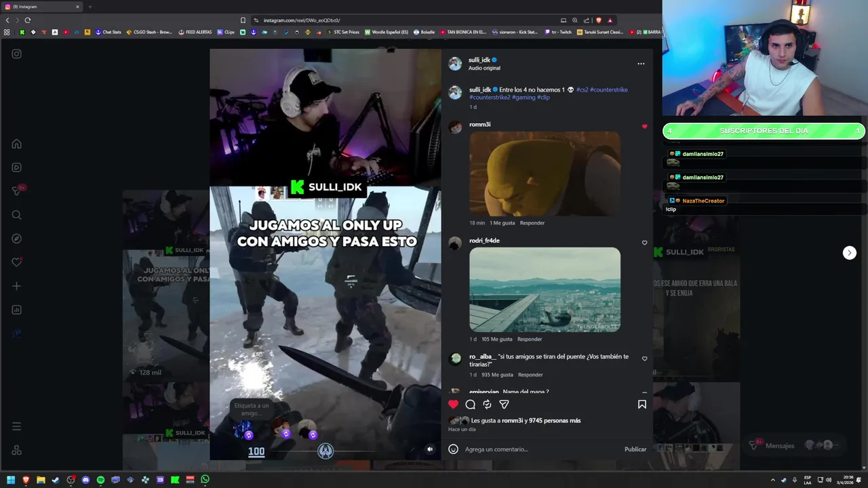Bookmark page icon in address bar
Image resolution: width=868 pixels, height=488 pixels.
243,20
